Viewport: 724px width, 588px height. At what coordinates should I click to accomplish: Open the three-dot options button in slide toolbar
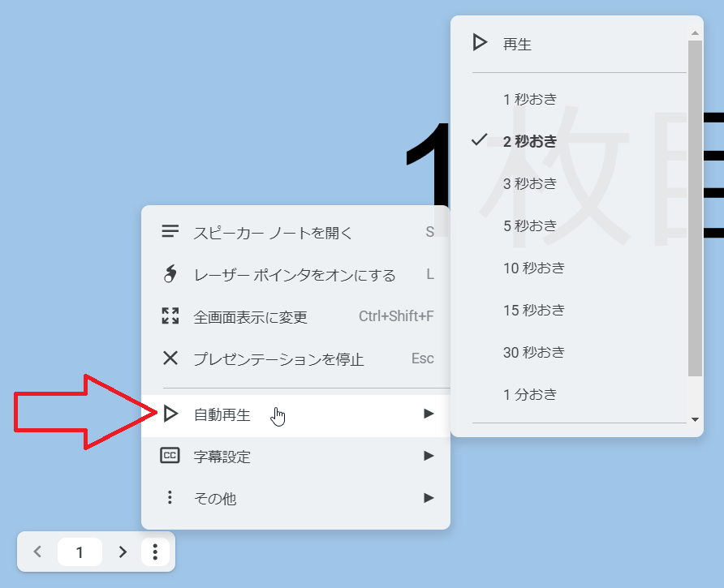155,552
